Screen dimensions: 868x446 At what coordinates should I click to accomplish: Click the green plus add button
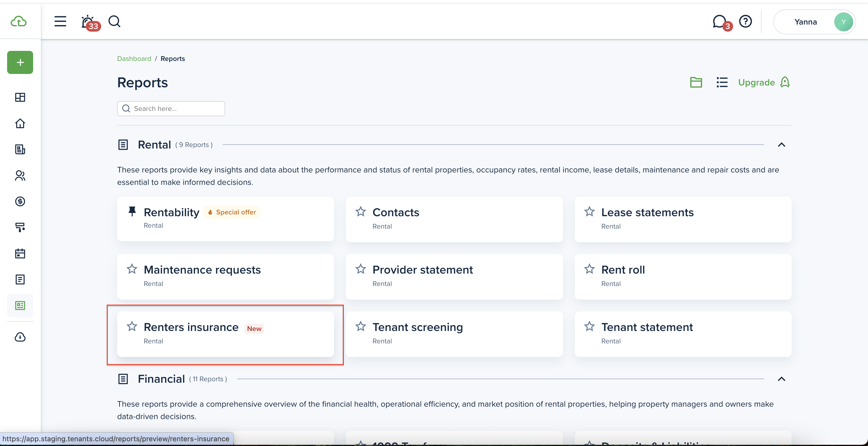[20, 62]
